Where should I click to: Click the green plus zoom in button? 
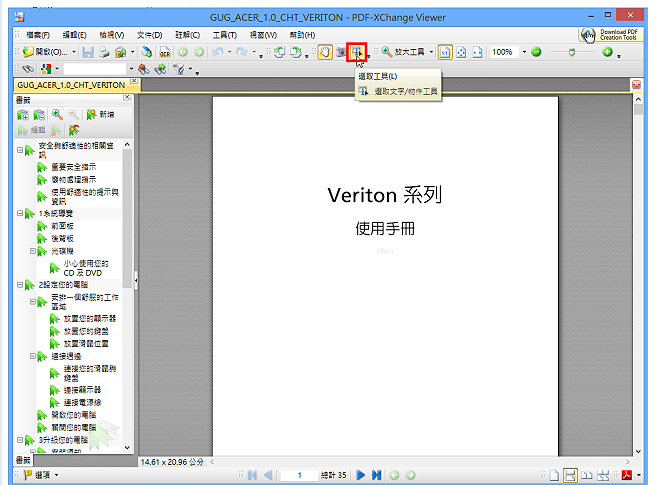[x=607, y=52]
